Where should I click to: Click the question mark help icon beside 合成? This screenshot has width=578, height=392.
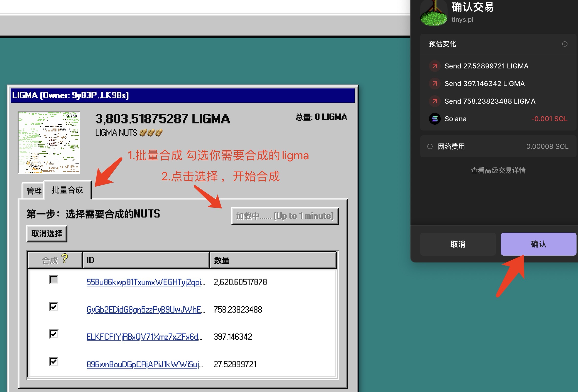click(x=65, y=258)
